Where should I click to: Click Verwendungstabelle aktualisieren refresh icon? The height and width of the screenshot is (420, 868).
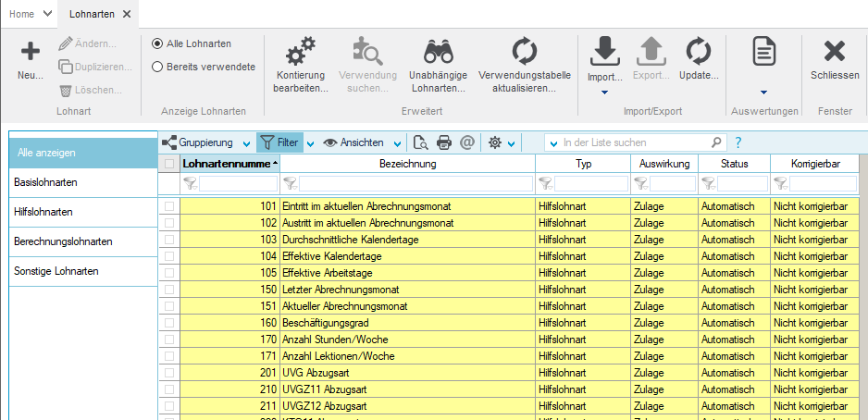[524, 51]
